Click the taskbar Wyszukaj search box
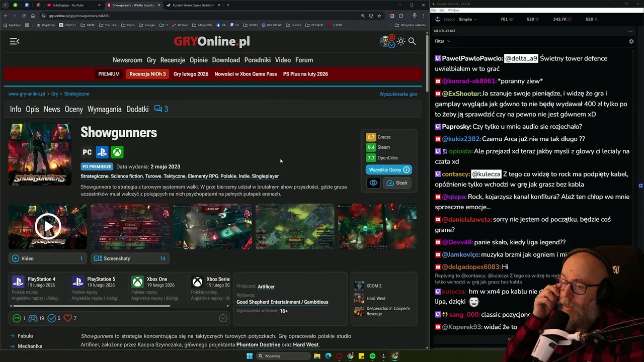This screenshot has height=362, width=644. coord(283,356)
